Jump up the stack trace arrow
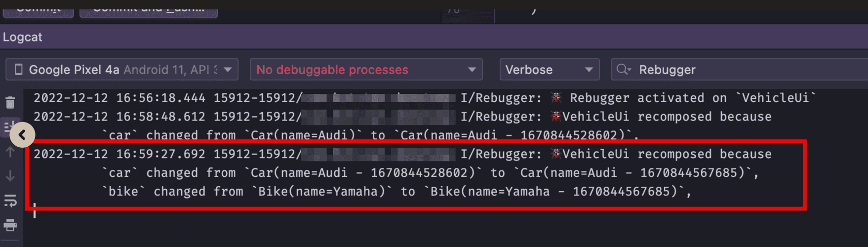 [x=10, y=152]
